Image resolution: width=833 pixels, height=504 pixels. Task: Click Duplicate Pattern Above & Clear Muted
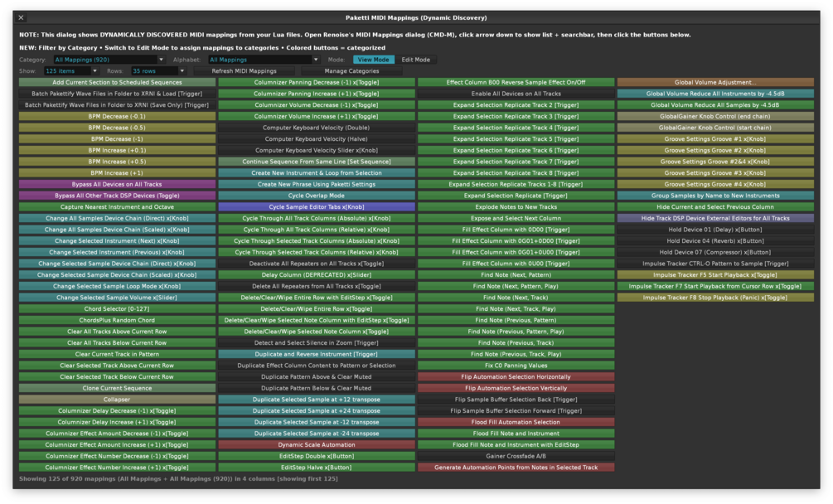click(x=317, y=376)
